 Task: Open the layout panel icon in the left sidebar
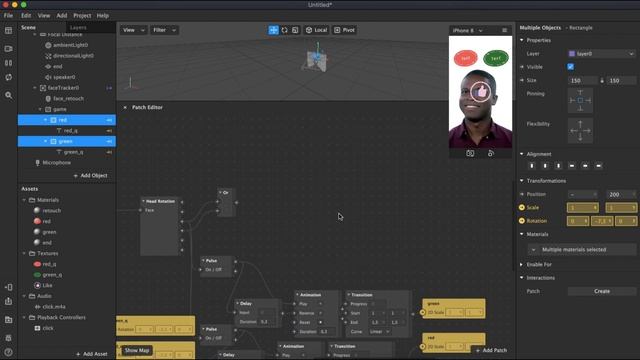[x=8, y=31]
